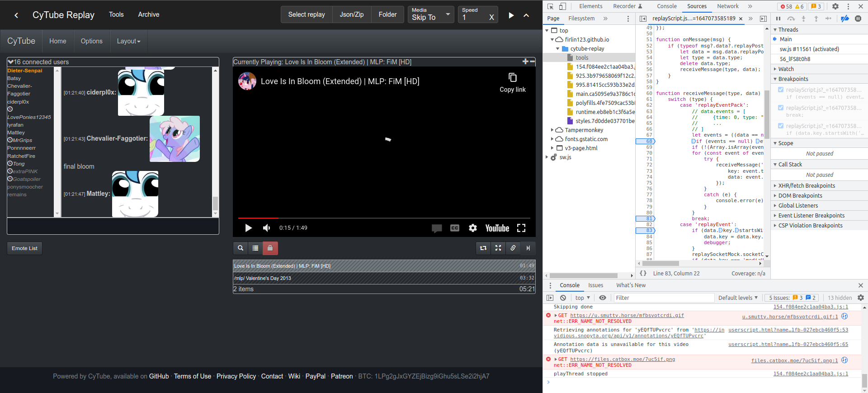Open the Layout dropdown menu
Screen dimensions: 868x393
[128, 41]
